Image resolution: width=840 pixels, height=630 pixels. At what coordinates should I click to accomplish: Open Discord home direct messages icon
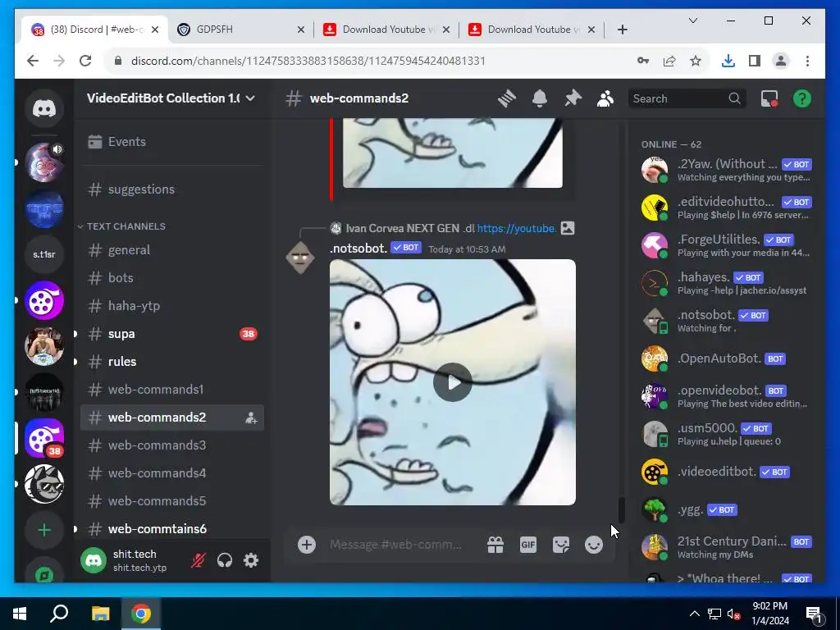tap(44, 109)
